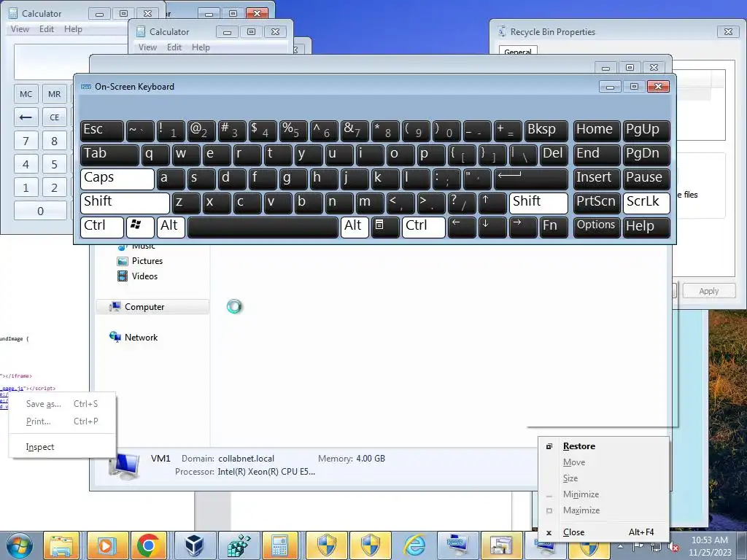Click the left arrow key on keyboard

pyautogui.click(x=462, y=227)
